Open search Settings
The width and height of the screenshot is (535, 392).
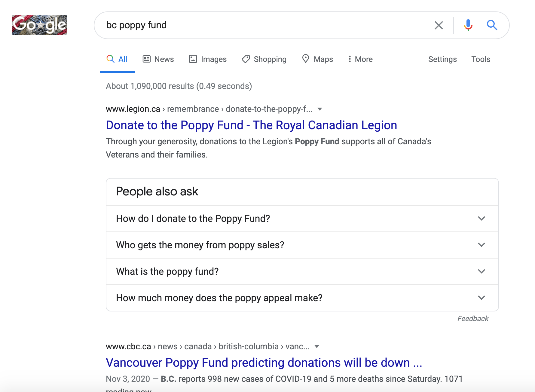(x=442, y=59)
